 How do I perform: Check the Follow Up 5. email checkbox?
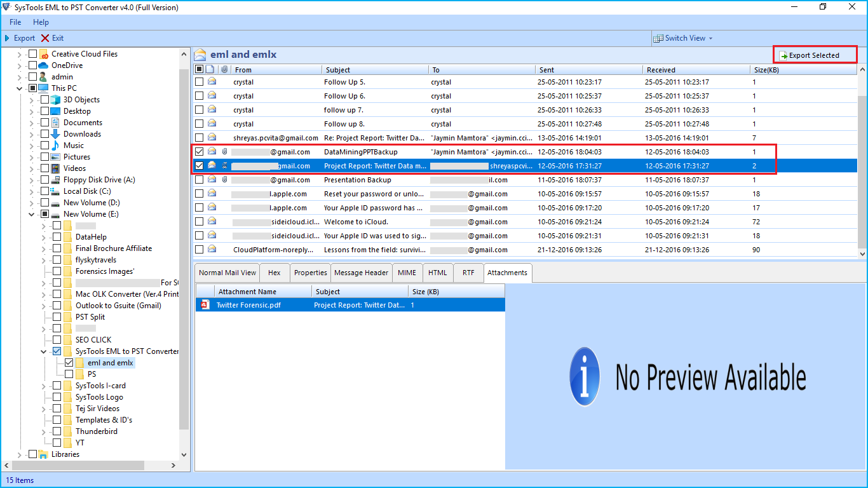[200, 82]
